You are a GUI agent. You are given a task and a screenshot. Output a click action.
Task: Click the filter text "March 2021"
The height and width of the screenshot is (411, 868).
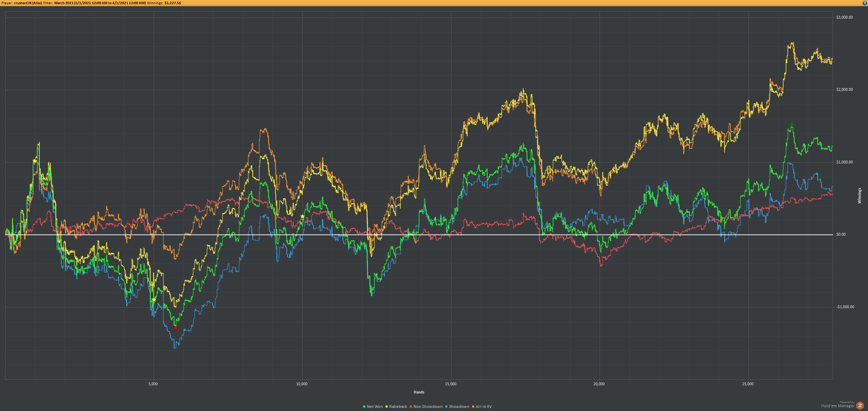pos(64,3)
